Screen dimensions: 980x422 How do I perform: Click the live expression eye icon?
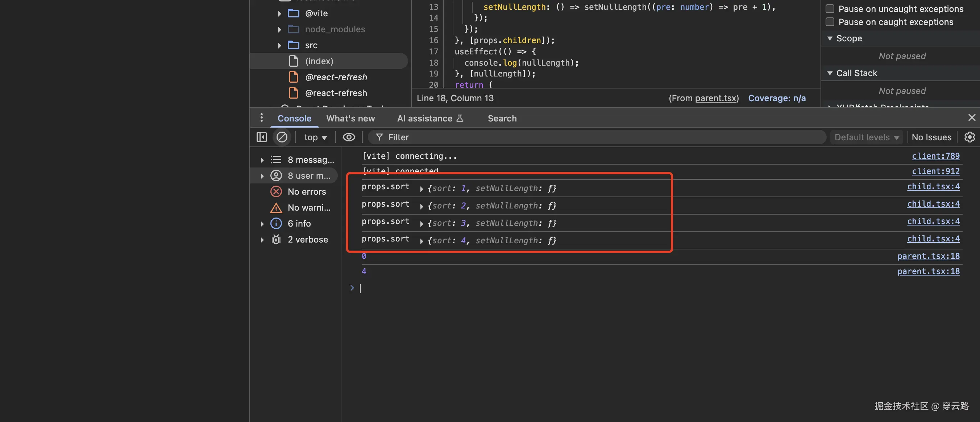(349, 137)
